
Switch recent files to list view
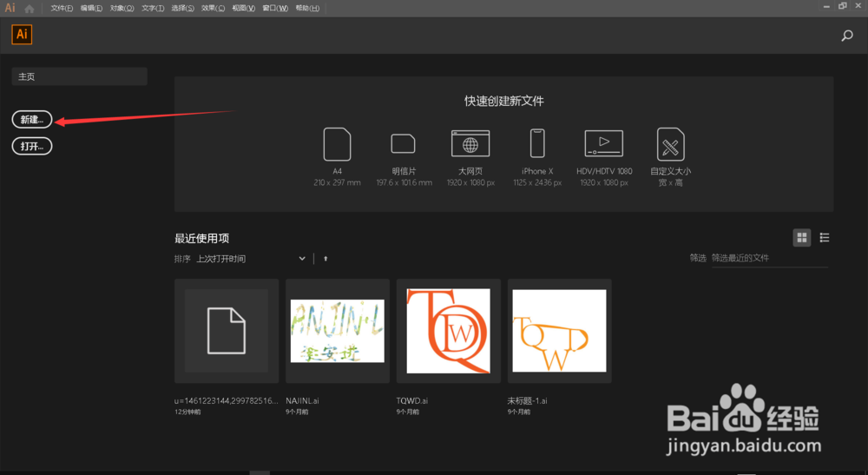(x=825, y=238)
